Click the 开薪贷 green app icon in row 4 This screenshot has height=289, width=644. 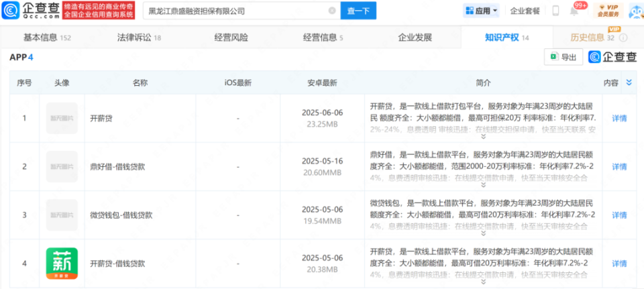tap(62, 264)
